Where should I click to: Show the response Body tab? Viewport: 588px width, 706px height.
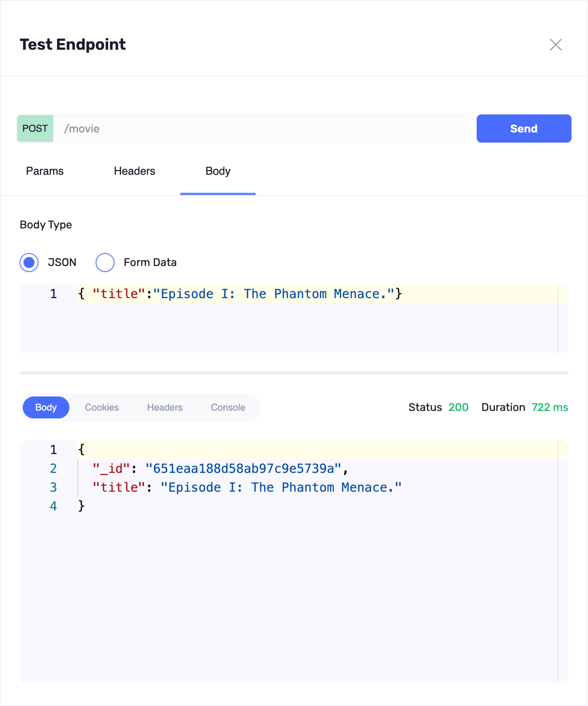[46, 407]
